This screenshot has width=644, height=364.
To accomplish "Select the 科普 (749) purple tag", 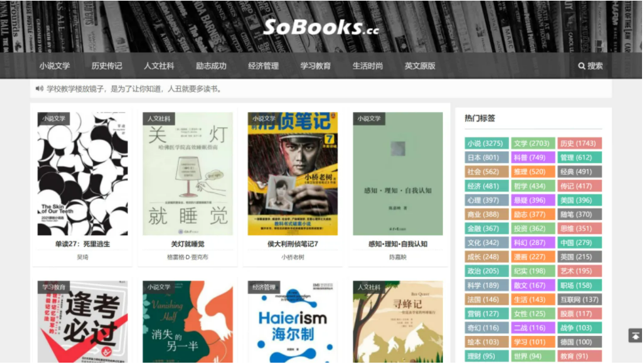I will [x=533, y=158].
